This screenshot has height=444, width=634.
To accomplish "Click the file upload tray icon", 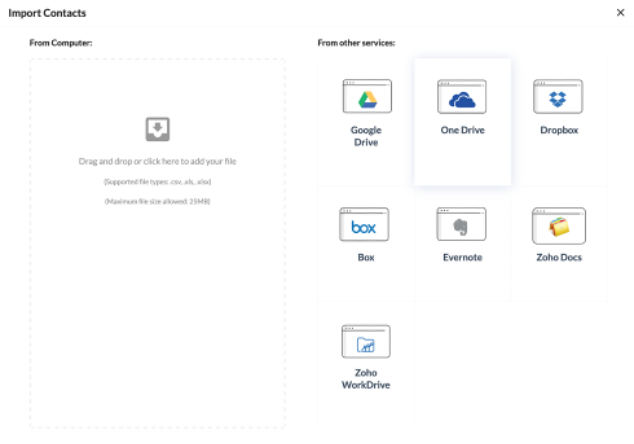I will pyautogui.click(x=158, y=129).
